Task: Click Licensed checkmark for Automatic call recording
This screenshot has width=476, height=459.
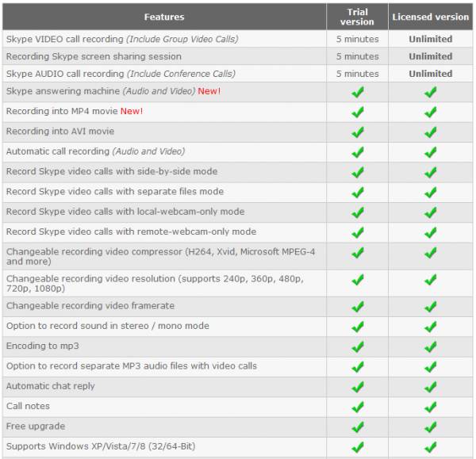Action: (x=431, y=152)
